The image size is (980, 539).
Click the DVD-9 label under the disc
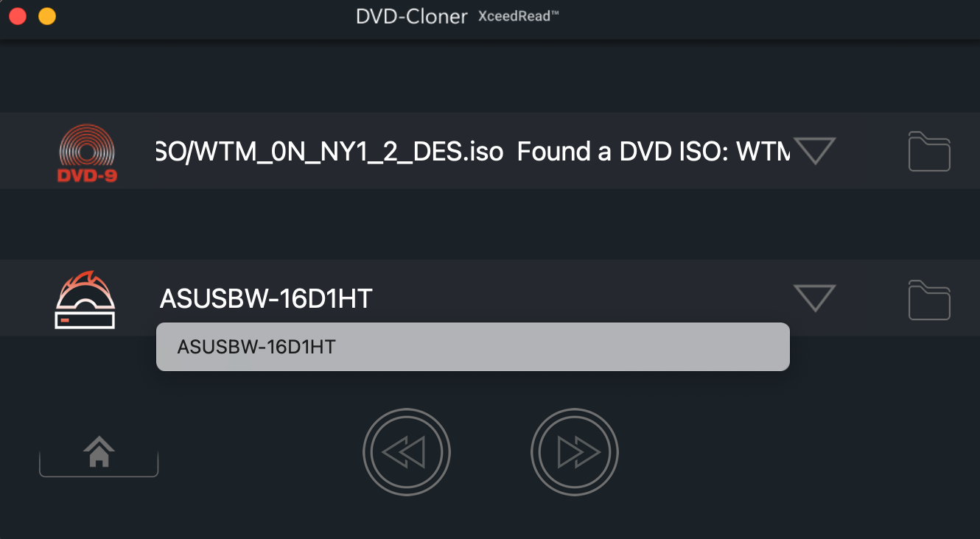87,176
